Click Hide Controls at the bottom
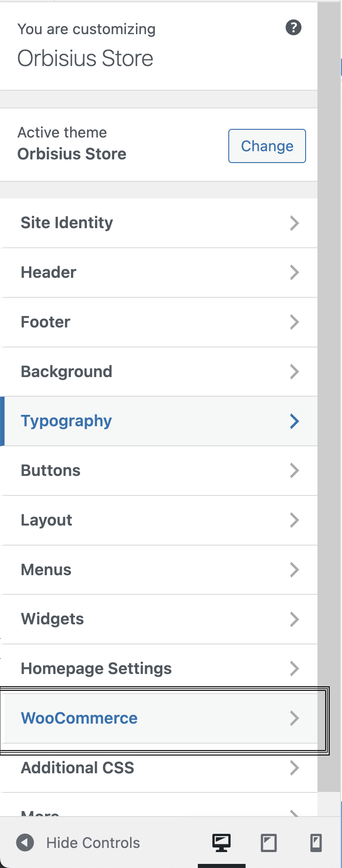This screenshot has height=868, width=342. [x=93, y=842]
